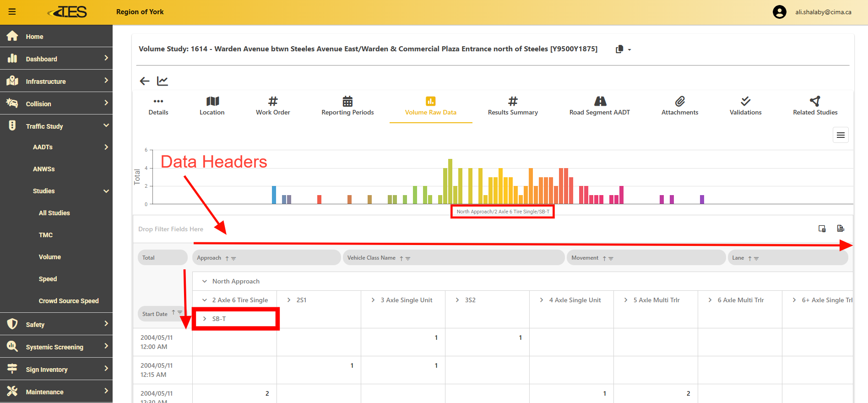The width and height of the screenshot is (868, 403).
Task: Expand the 3 Axle Single Unit column
Action: pyautogui.click(x=373, y=300)
